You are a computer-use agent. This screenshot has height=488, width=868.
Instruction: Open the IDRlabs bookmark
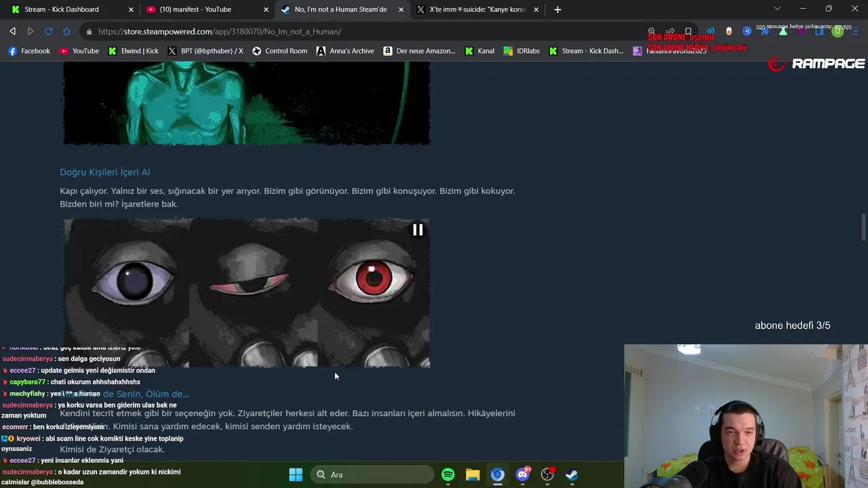(x=521, y=51)
